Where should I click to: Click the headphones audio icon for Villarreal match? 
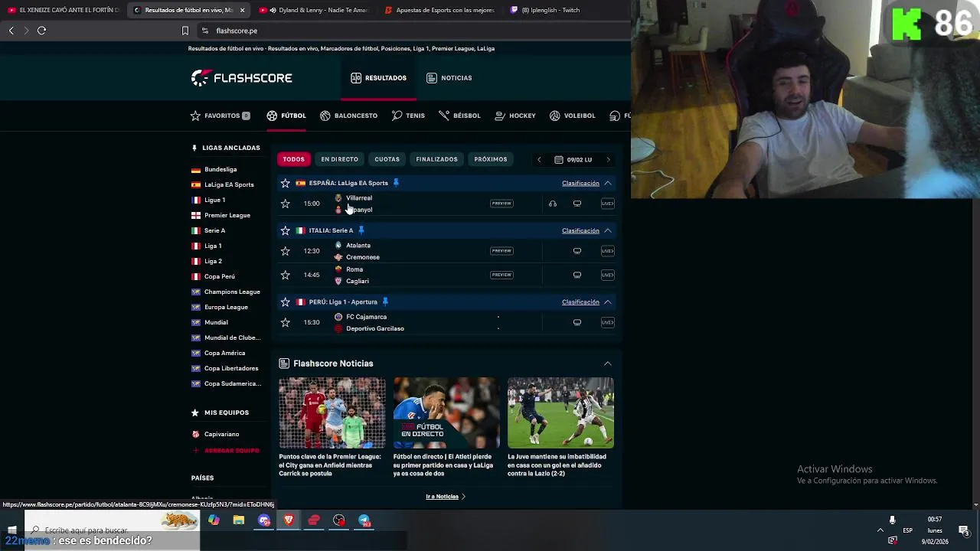coord(553,204)
